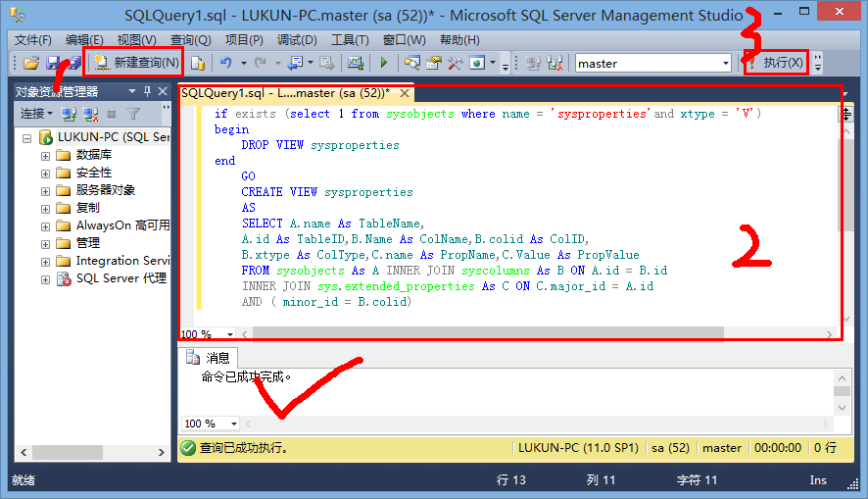The height and width of the screenshot is (499, 868).
Task: Expand the 管理 folder
Action: (x=45, y=244)
